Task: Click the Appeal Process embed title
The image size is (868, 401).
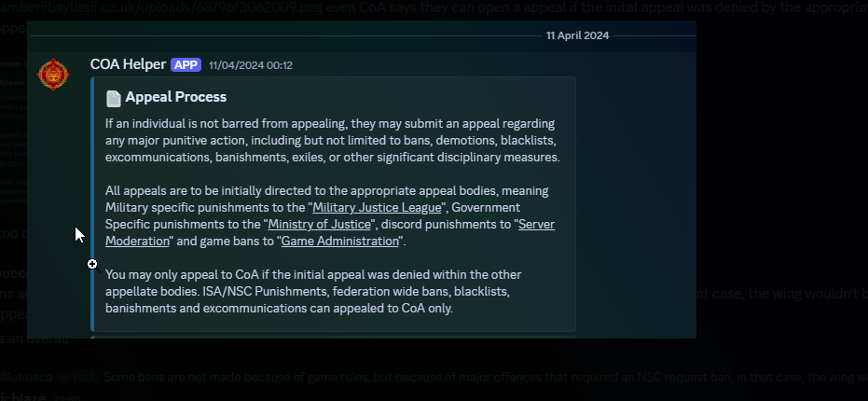Action: [175, 97]
